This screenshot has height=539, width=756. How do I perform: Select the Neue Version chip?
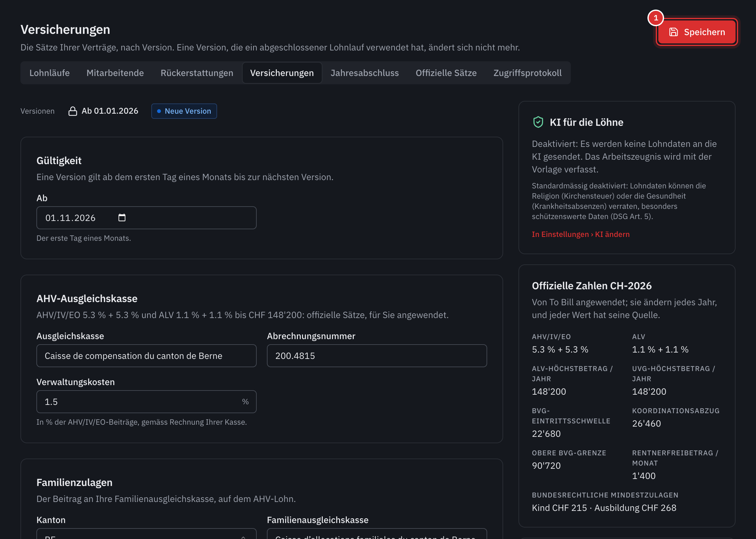[184, 111]
